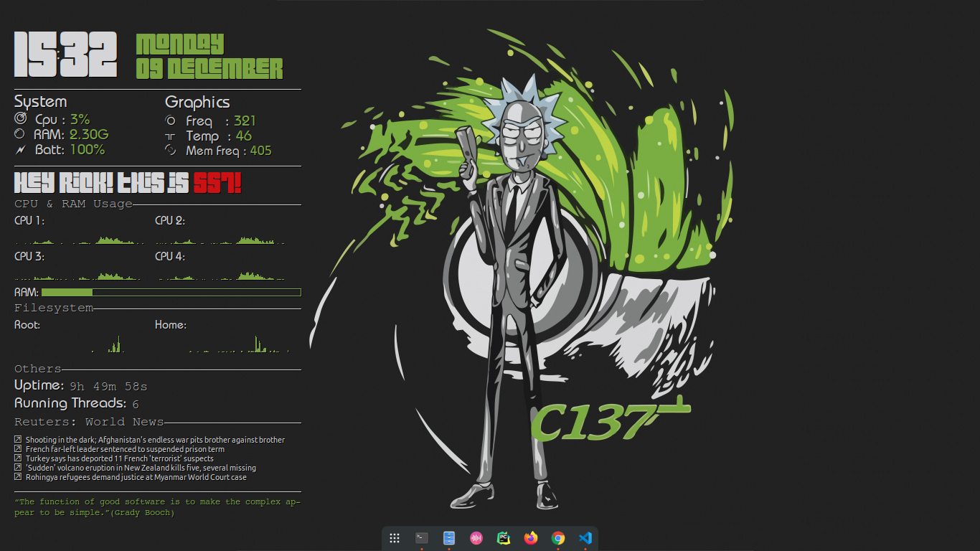Click the Running Threads value '6'
The image size is (980, 551).
136,405
